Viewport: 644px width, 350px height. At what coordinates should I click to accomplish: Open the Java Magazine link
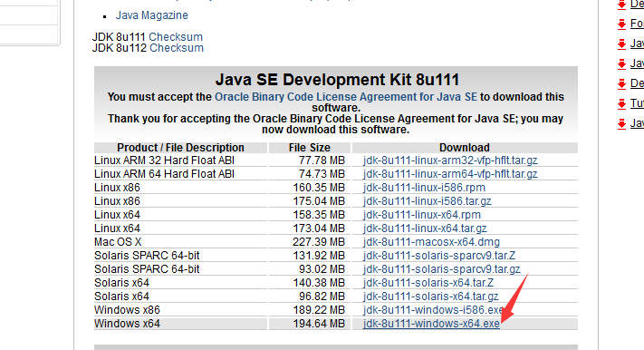coord(151,15)
